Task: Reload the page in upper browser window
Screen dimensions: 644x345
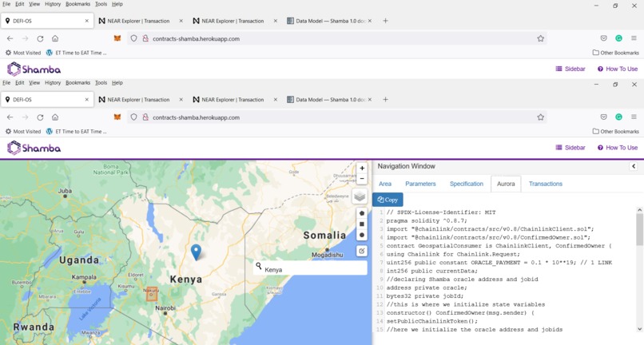Action: click(40, 38)
